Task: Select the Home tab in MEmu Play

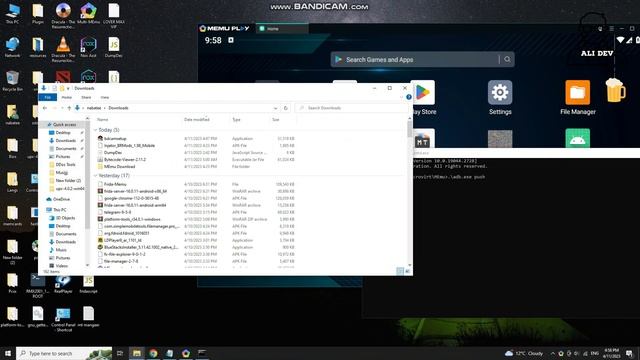Action: [x=282, y=29]
